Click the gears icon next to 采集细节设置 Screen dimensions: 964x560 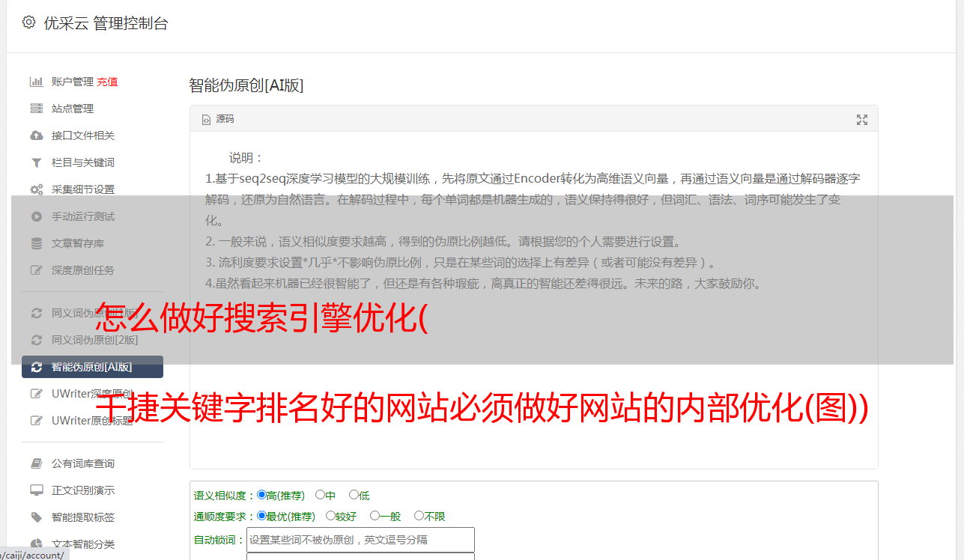click(36, 189)
